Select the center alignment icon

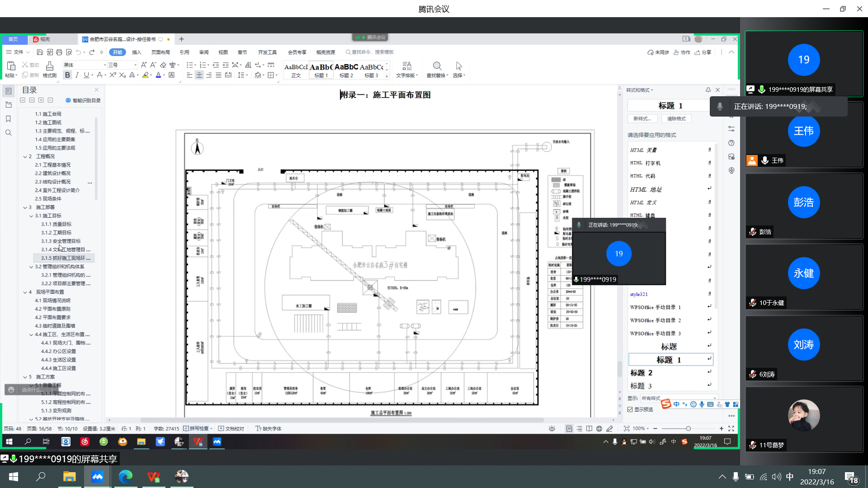199,75
